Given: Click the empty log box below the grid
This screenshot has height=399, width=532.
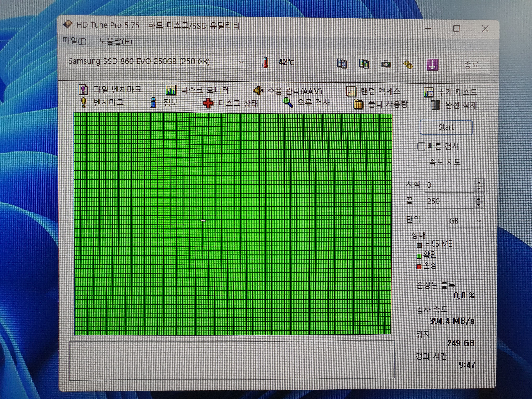Looking at the screenshot, I should (232, 360).
